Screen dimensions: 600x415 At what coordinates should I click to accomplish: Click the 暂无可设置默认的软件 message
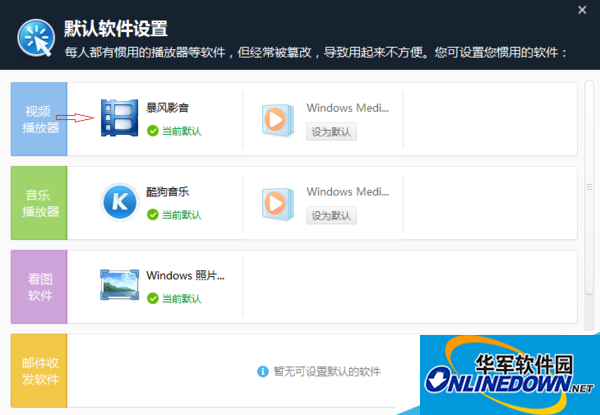tap(327, 371)
